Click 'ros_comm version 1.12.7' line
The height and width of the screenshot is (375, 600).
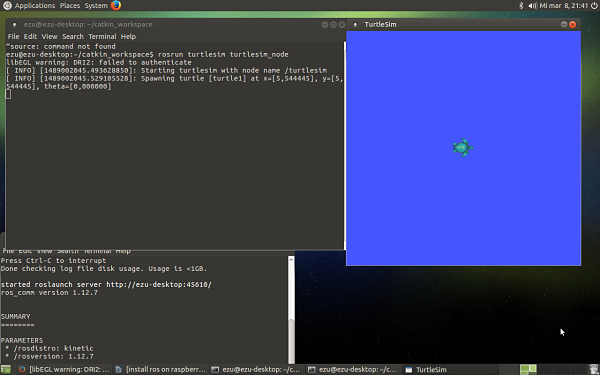tap(49, 293)
